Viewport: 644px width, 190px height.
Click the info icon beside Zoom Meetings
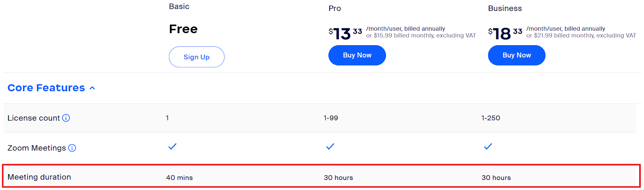(72, 148)
